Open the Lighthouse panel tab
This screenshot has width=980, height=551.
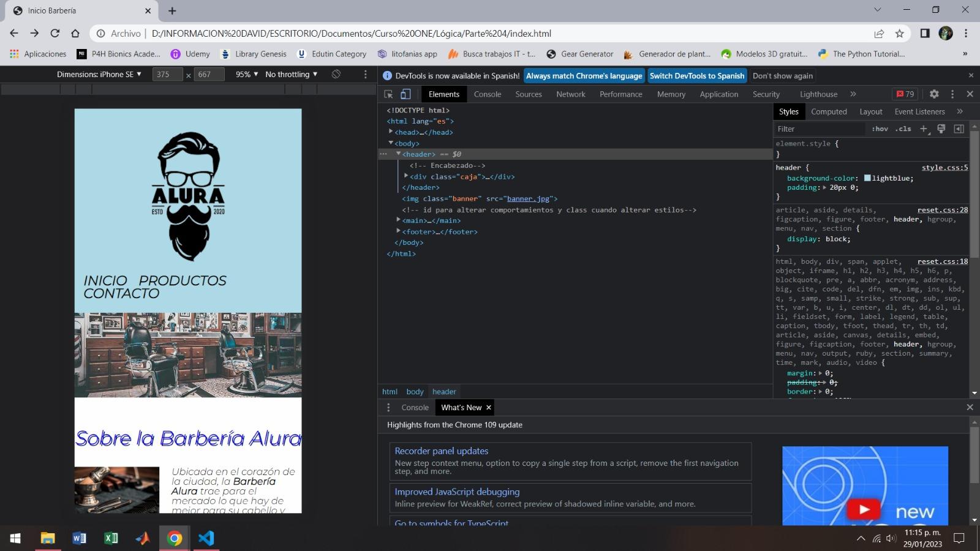point(818,94)
